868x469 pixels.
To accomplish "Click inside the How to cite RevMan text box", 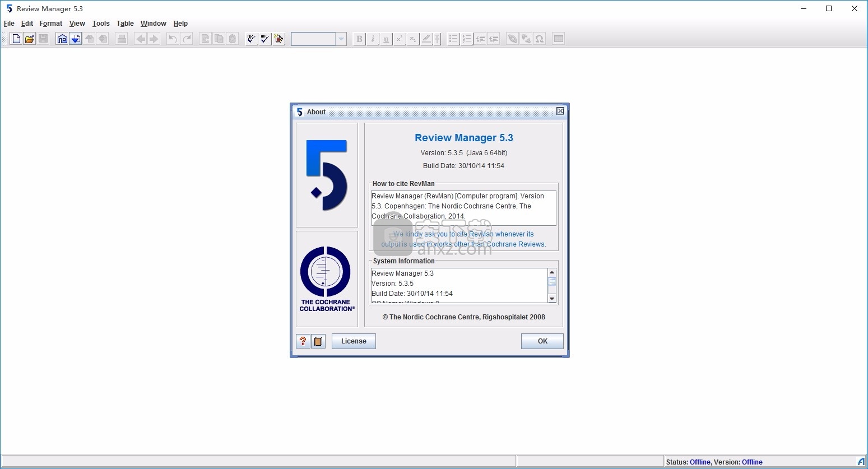I will (x=463, y=208).
